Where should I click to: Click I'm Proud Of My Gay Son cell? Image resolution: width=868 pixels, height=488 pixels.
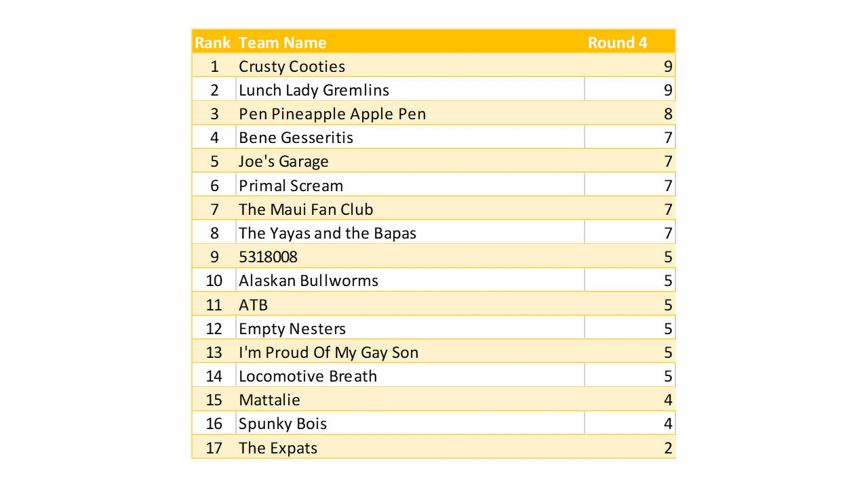(329, 352)
